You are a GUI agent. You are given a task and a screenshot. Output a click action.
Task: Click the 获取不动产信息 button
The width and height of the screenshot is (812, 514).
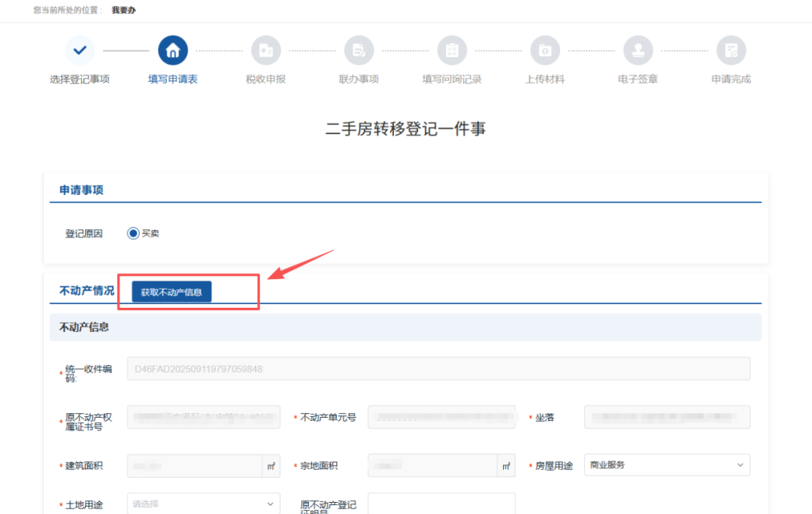click(171, 292)
